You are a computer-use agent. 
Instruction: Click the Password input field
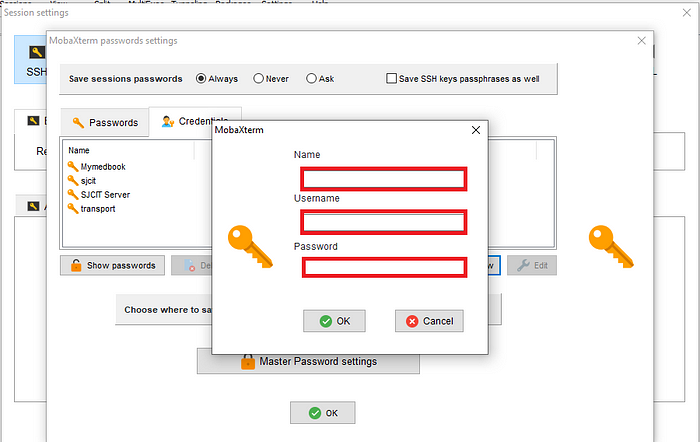pyautogui.click(x=384, y=267)
